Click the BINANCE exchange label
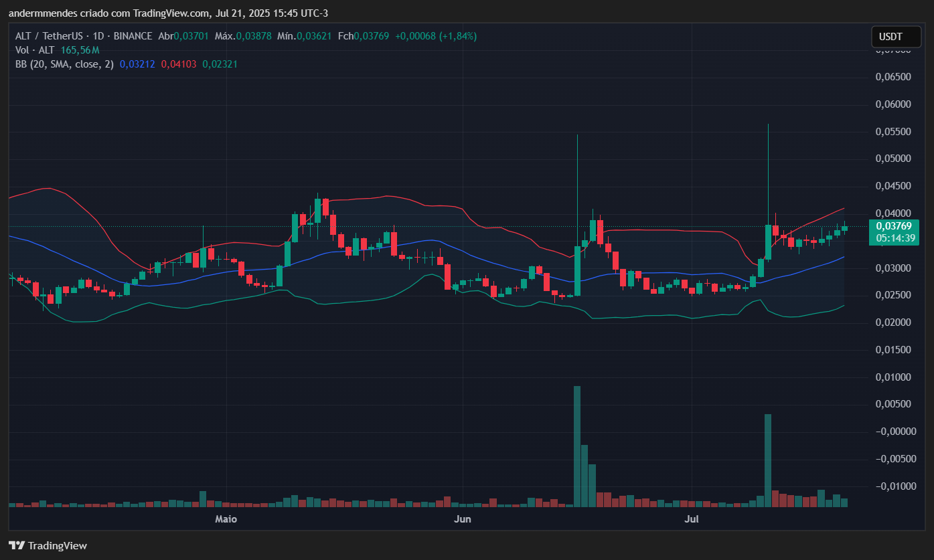This screenshot has height=560, width=934. [x=133, y=36]
